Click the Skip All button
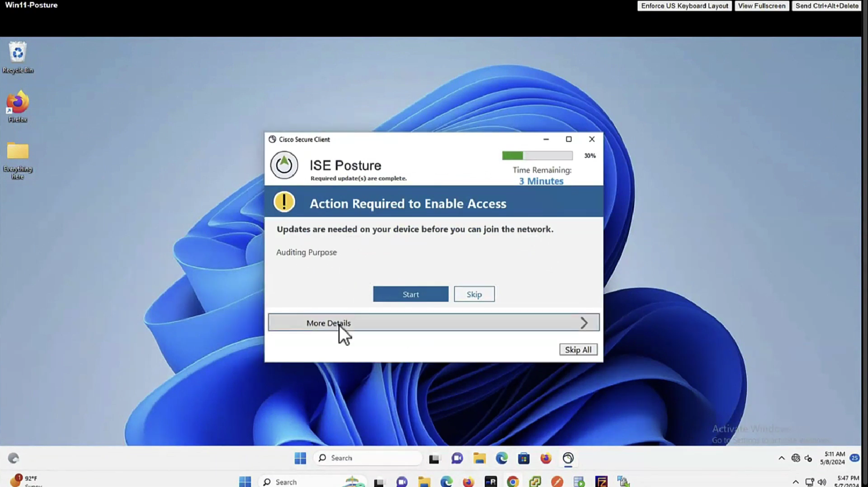Image resolution: width=868 pixels, height=487 pixels. tap(578, 349)
